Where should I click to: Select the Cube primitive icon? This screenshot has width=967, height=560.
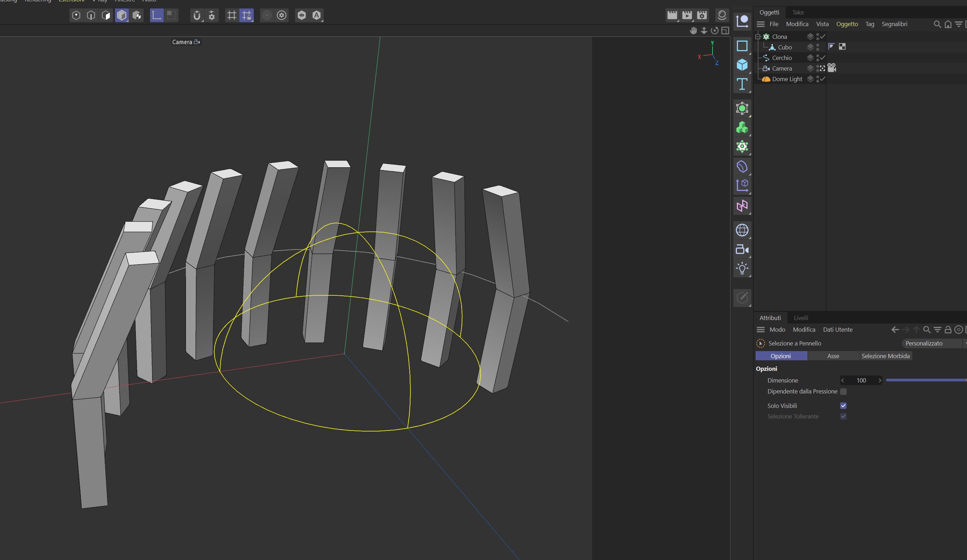coord(742,65)
